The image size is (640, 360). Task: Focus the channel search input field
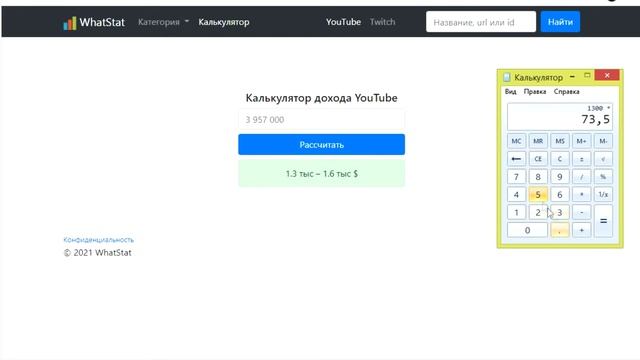coord(481,22)
